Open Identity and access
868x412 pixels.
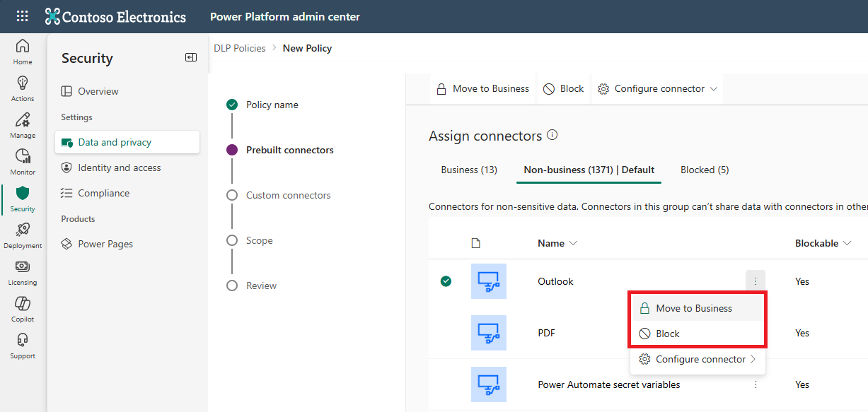coord(127,167)
